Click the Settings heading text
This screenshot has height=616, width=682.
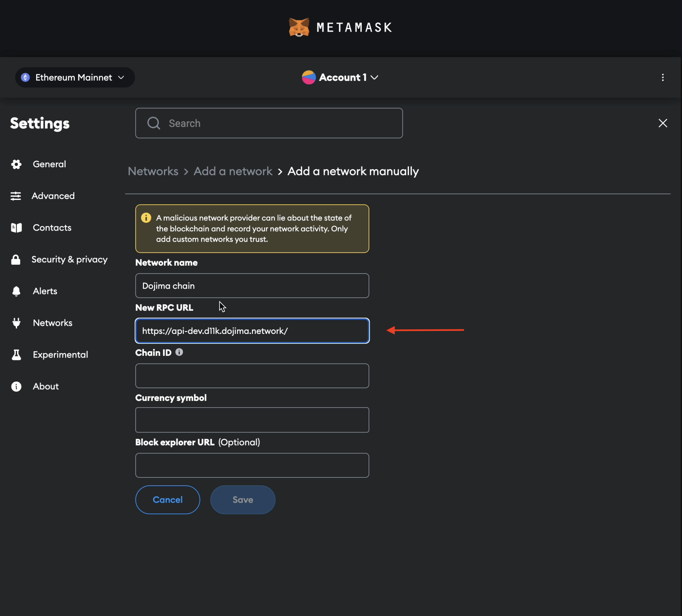tap(39, 123)
